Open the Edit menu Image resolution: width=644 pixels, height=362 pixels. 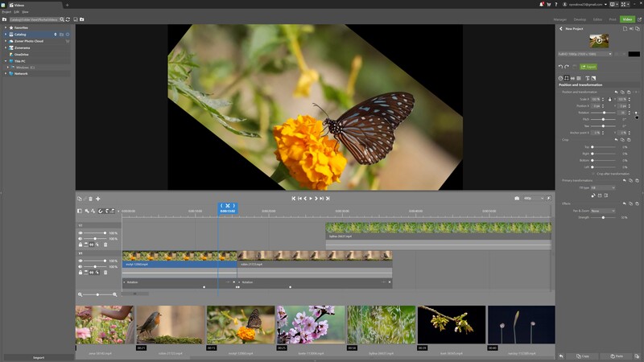16,12
